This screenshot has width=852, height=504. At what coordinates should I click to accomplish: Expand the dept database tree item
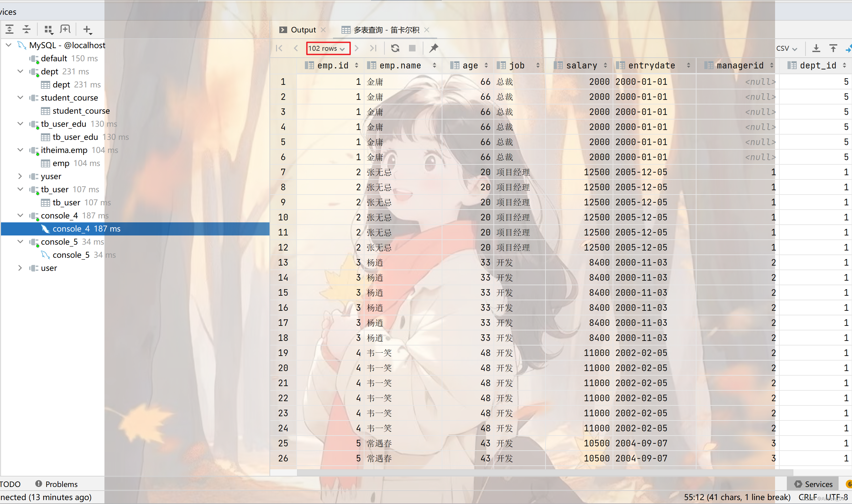click(20, 71)
